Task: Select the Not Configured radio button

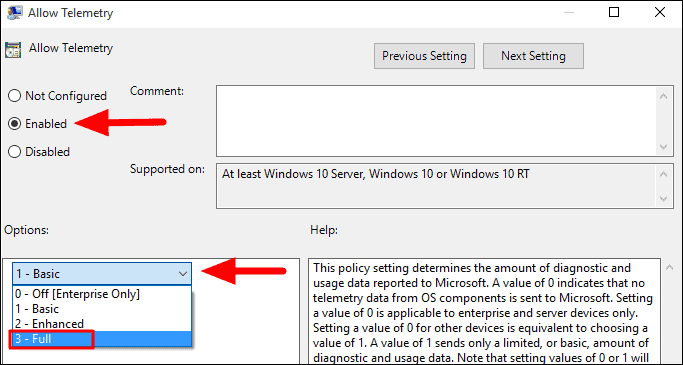Action: pos(14,96)
